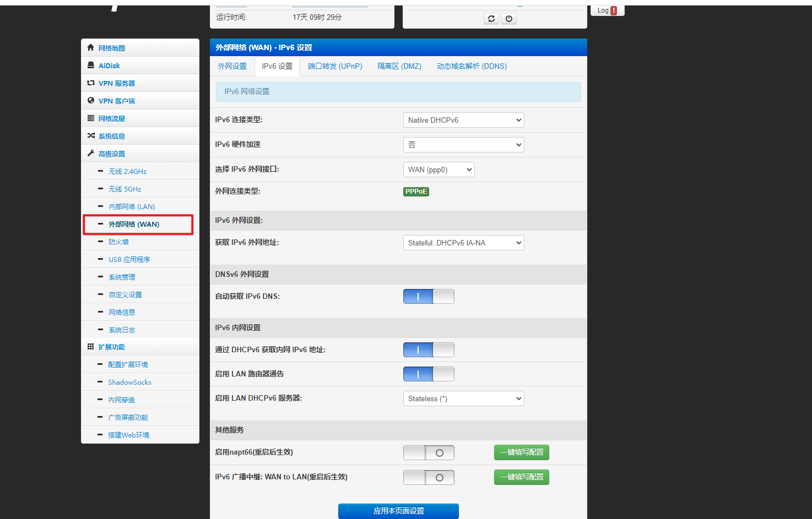Open 系统信息 page
The height and width of the screenshot is (519, 812).
(112, 136)
